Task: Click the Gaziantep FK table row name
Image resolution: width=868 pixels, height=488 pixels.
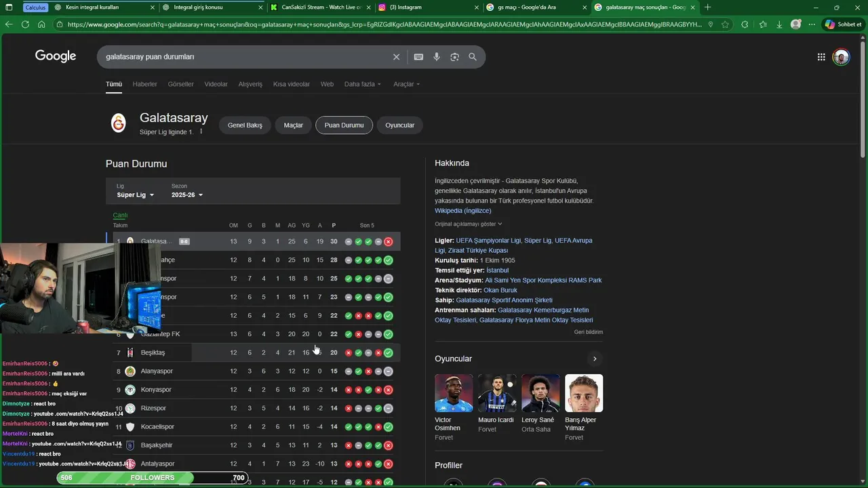Action: tap(160, 334)
